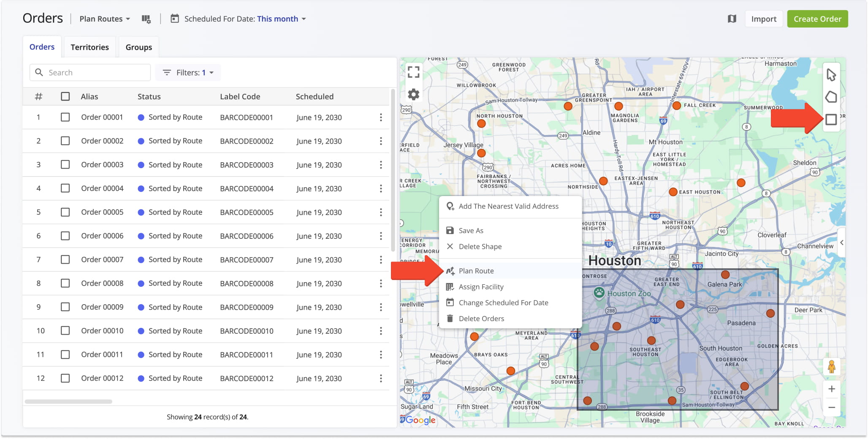
Task: Expand the Plan Routes dropdown
Action: tap(105, 19)
